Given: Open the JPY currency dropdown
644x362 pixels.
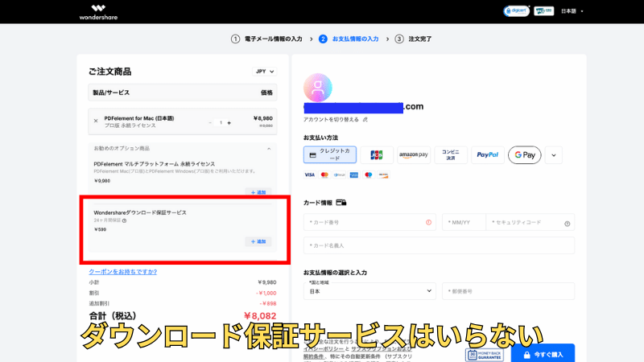Looking at the screenshot, I should [x=265, y=72].
